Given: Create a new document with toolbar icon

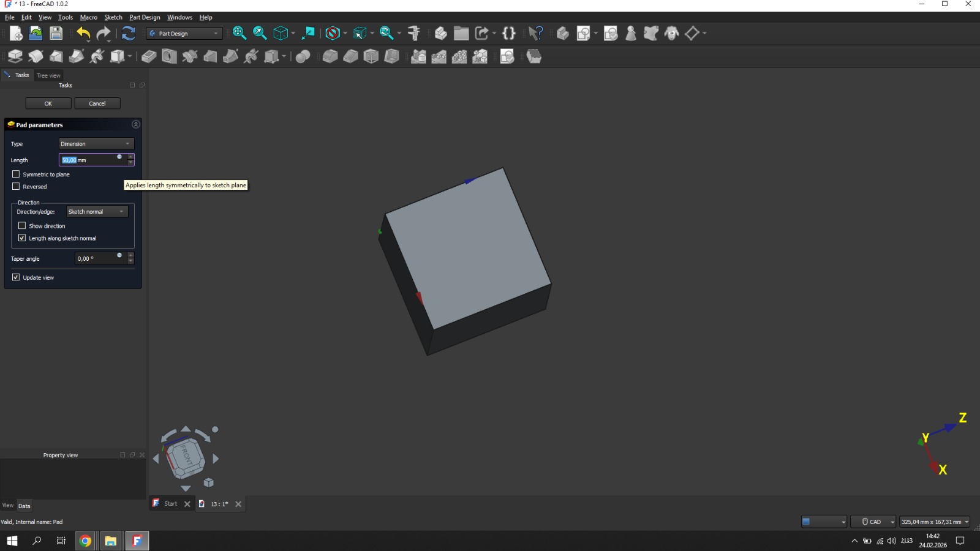Looking at the screenshot, I should (16, 33).
